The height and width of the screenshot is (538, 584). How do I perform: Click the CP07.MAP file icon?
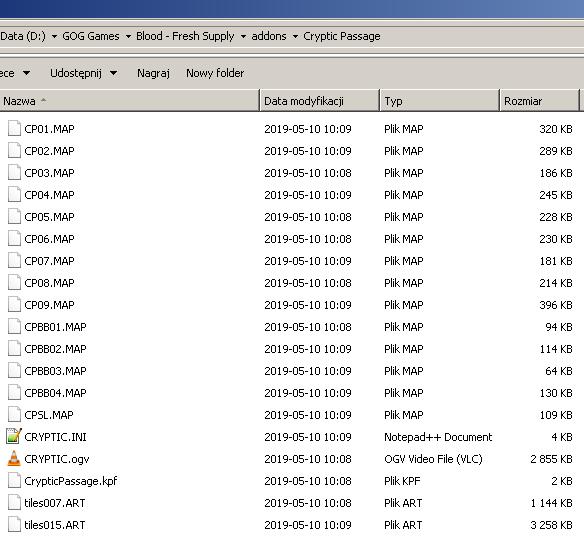click(14, 260)
